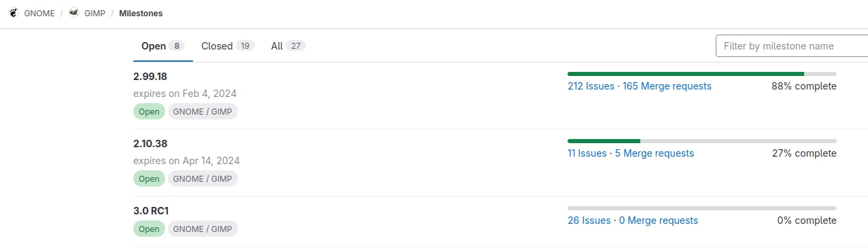View the 212 Issues link

click(591, 86)
